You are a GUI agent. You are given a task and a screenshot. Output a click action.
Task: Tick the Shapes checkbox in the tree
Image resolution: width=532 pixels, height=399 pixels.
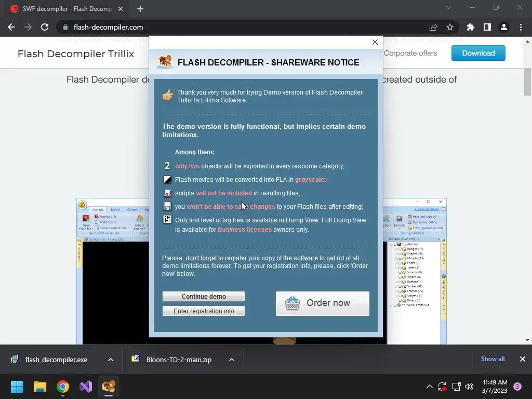[400, 254]
